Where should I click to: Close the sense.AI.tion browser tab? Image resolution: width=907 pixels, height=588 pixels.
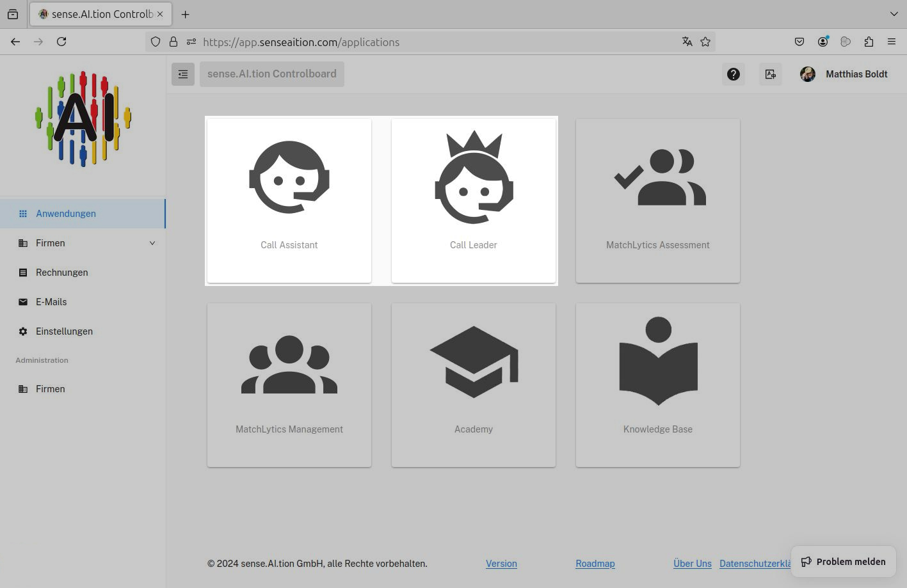(x=160, y=14)
